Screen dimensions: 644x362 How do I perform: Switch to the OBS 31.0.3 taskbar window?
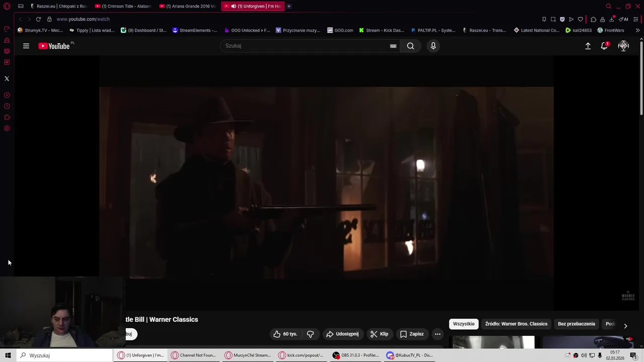pyautogui.click(x=355, y=355)
